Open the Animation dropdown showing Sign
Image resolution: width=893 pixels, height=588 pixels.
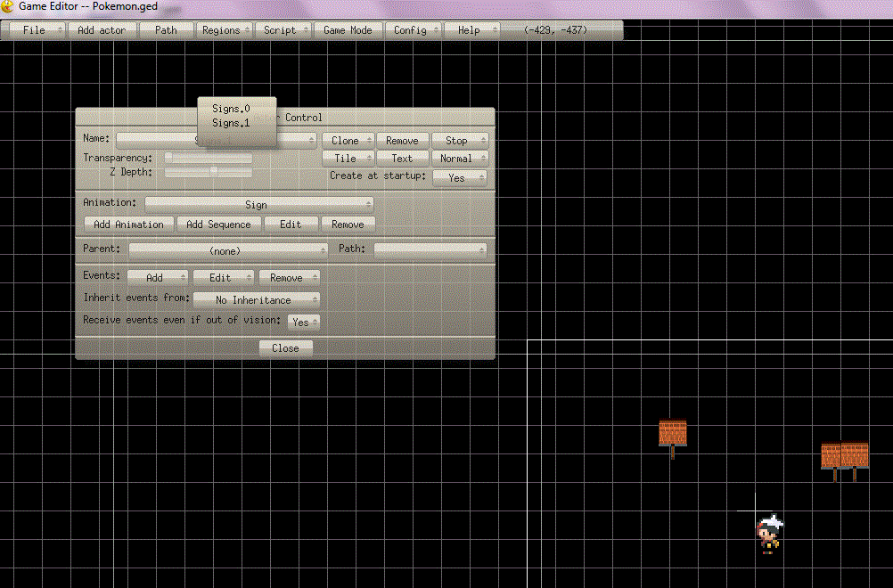click(x=259, y=204)
